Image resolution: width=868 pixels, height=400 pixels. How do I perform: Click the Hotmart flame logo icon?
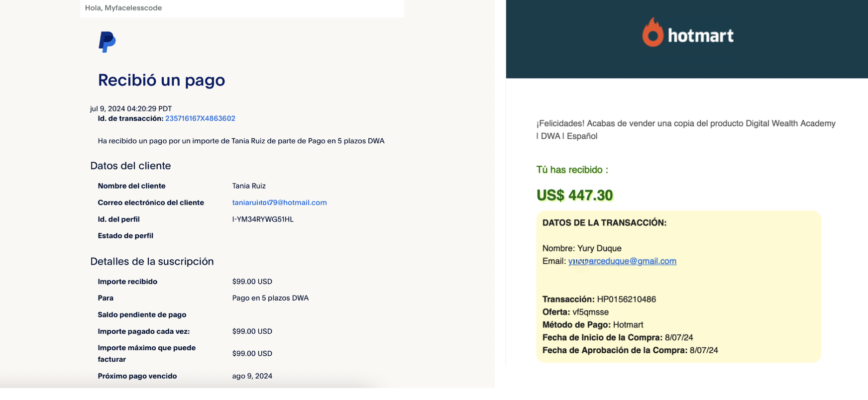652,33
